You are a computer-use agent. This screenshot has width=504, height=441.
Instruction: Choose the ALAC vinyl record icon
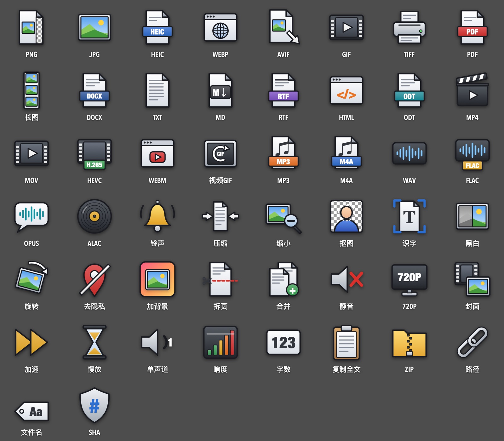click(94, 216)
